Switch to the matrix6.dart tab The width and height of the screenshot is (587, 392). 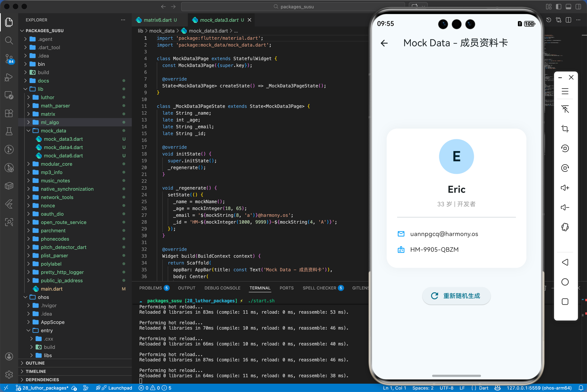click(x=158, y=20)
